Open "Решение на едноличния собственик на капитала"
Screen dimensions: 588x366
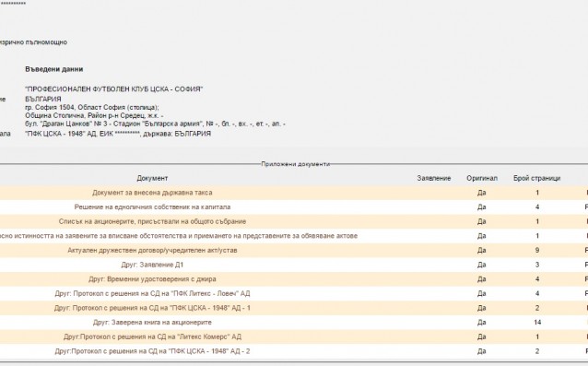[x=152, y=207]
